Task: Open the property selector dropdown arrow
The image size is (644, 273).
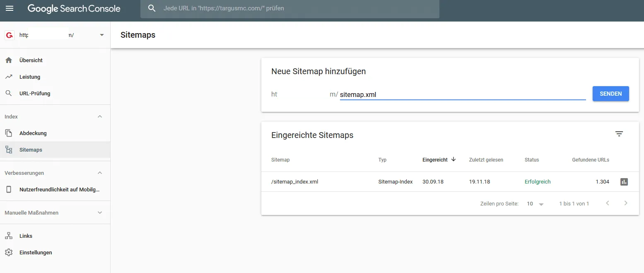Action: click(x=102, y=35)
